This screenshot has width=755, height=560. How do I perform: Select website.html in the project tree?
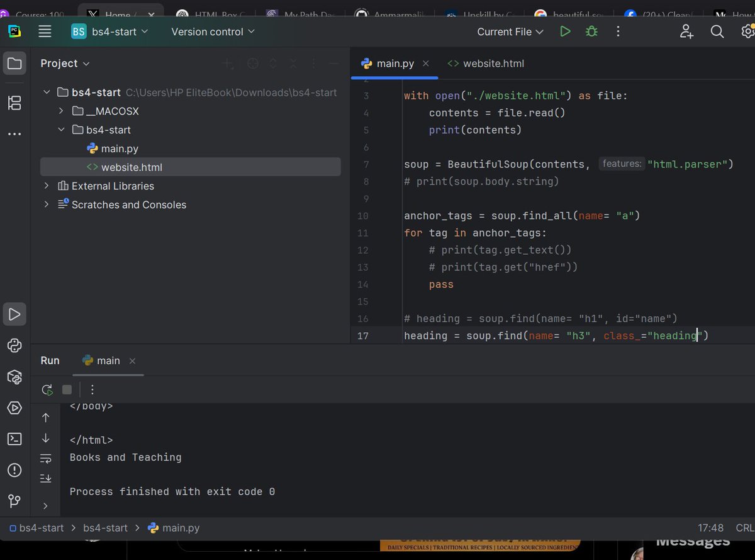click(191, 167)
